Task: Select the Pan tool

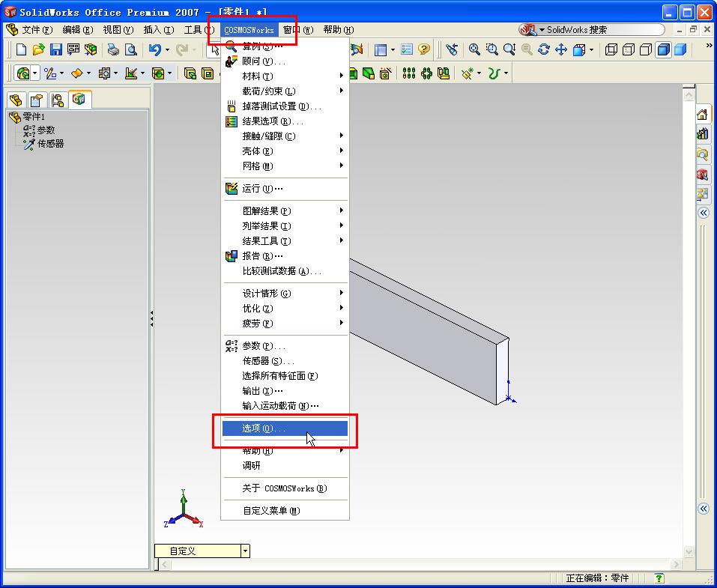Action: 561,49
